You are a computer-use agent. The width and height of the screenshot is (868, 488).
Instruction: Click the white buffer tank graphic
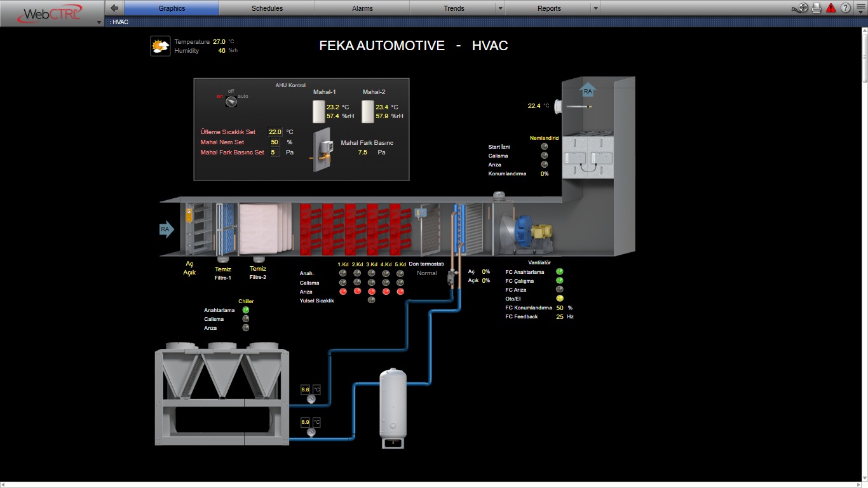tap(393, 408)
